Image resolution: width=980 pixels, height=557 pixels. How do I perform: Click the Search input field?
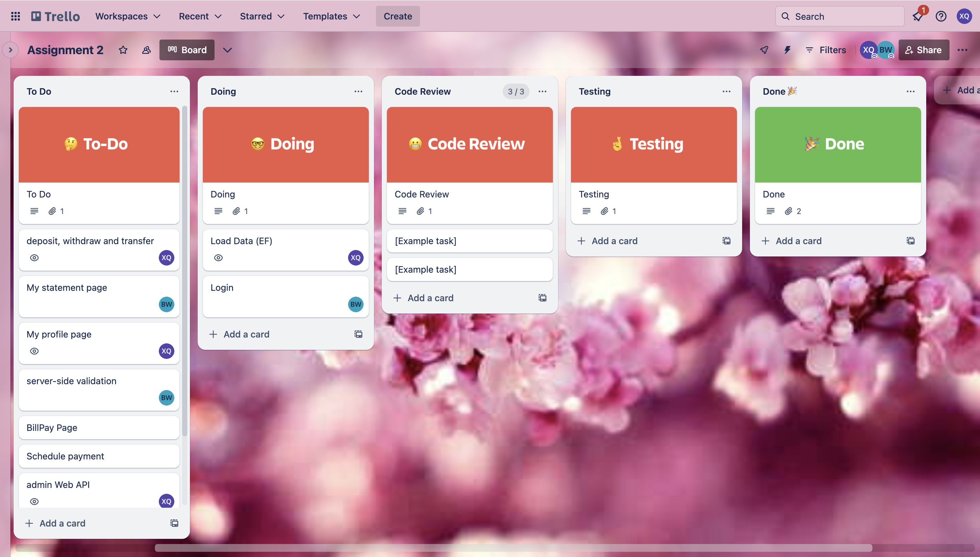pos(845,16)
